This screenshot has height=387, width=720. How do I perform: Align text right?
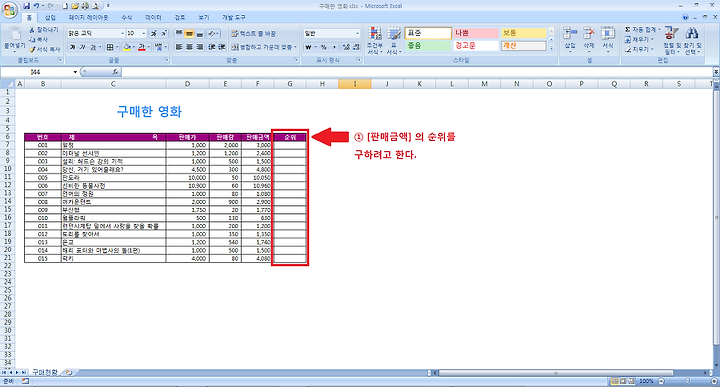[200, 47]
